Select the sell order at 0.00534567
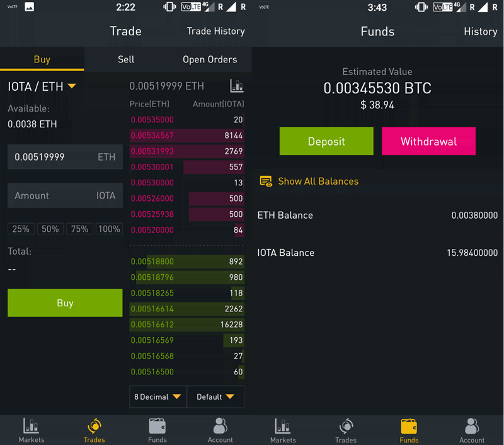The height and width of the screenshot is (445, 504). (x=186, y=136)
